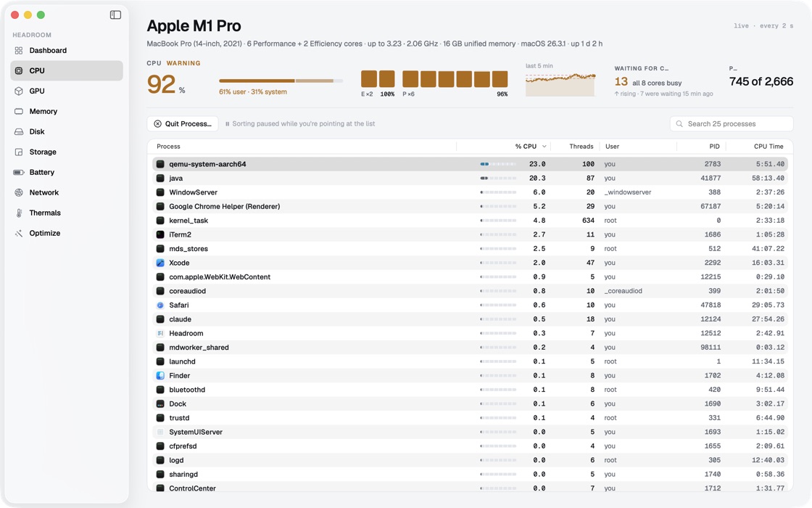Click the Network globe icon
Image resolution: width=812 pixels, height=508 pixels.
(19, 192)
